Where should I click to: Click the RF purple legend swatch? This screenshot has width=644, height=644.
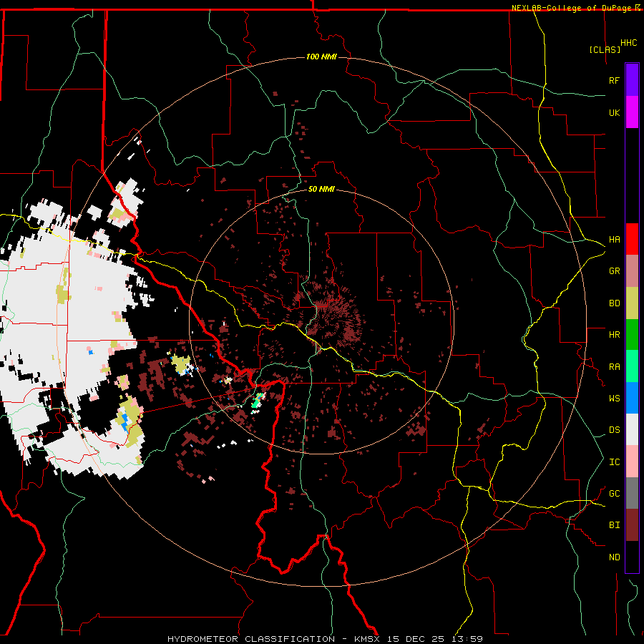632,80
